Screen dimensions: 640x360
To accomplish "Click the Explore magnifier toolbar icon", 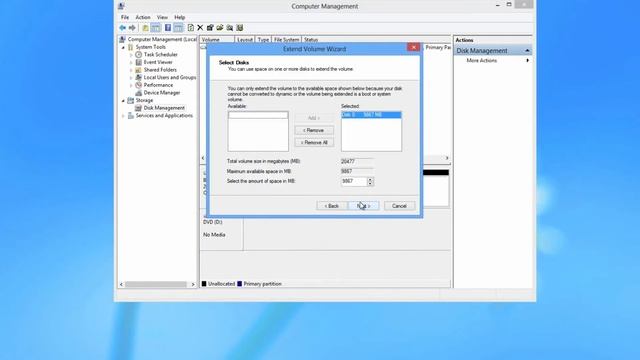I will click(x=230, y=28).
